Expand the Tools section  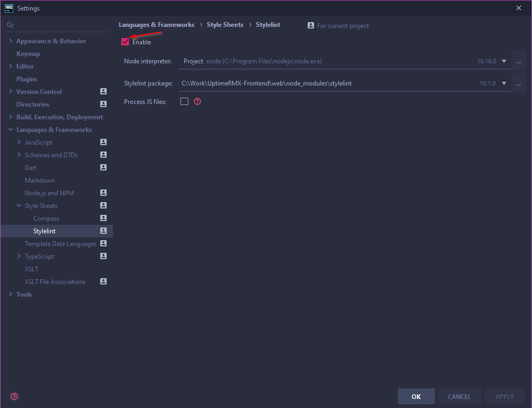point(11,295)
